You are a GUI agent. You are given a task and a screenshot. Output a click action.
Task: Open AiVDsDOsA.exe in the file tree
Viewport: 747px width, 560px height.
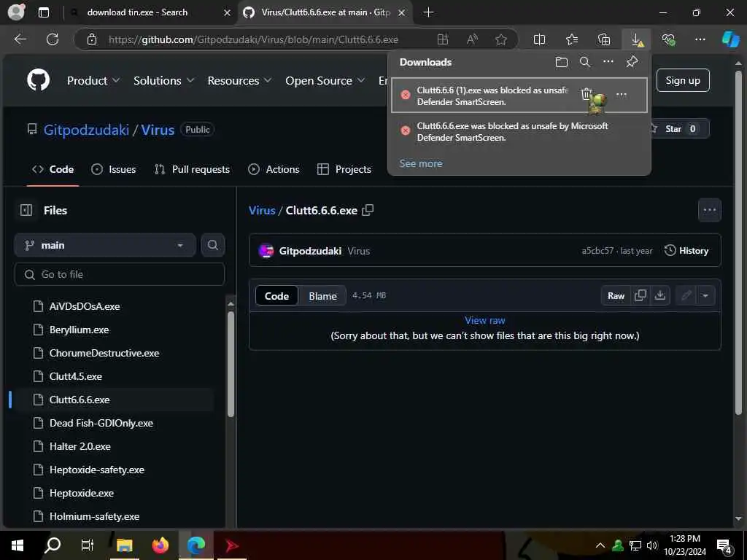[x=85, y=306]
